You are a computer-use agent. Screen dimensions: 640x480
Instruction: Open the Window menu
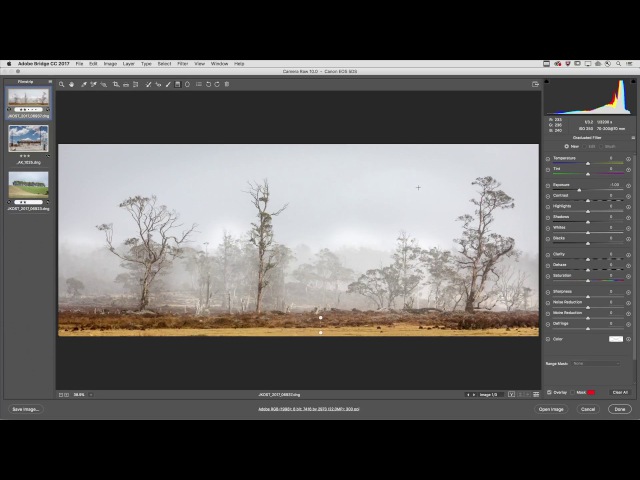(x=219, y=64)
